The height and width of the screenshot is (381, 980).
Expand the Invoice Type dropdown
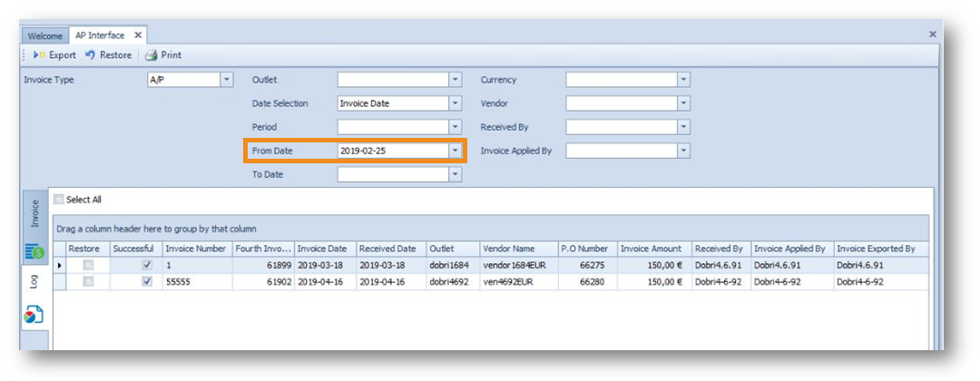click(x=227, y=80)
